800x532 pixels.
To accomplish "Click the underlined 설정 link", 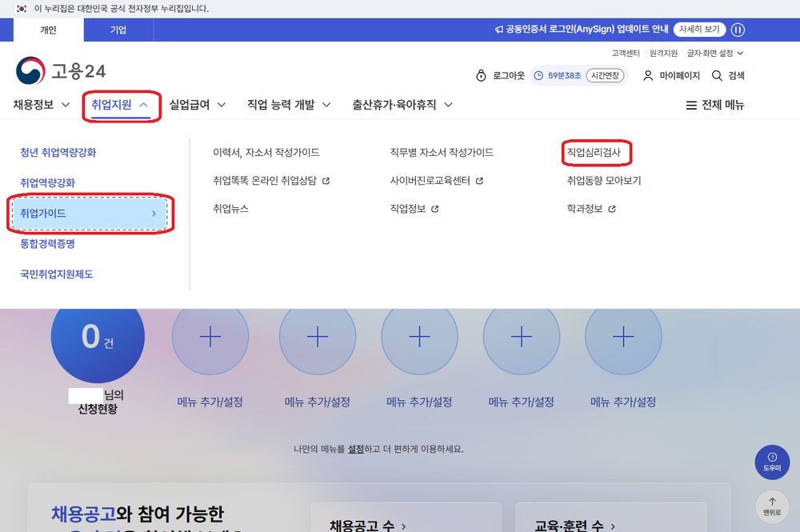I will pyautogui.click(x=356, y=450).
